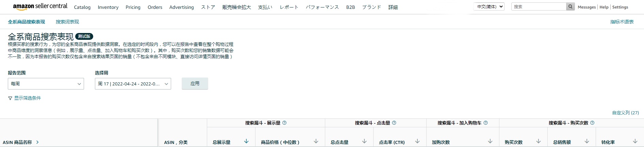Viewport: 644px width, 147px height.
Task: Sort by 总点击量 arrow
Action: coord(364,141)
